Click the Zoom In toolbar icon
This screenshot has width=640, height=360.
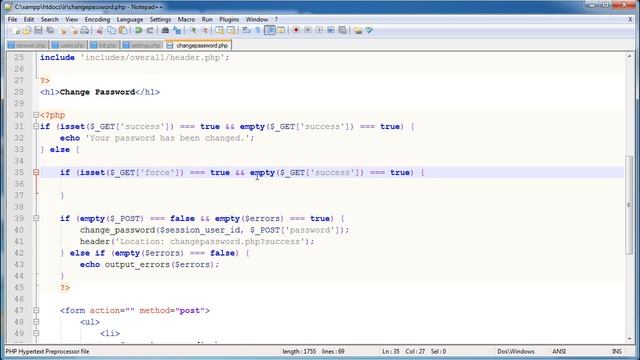(193, 30)
